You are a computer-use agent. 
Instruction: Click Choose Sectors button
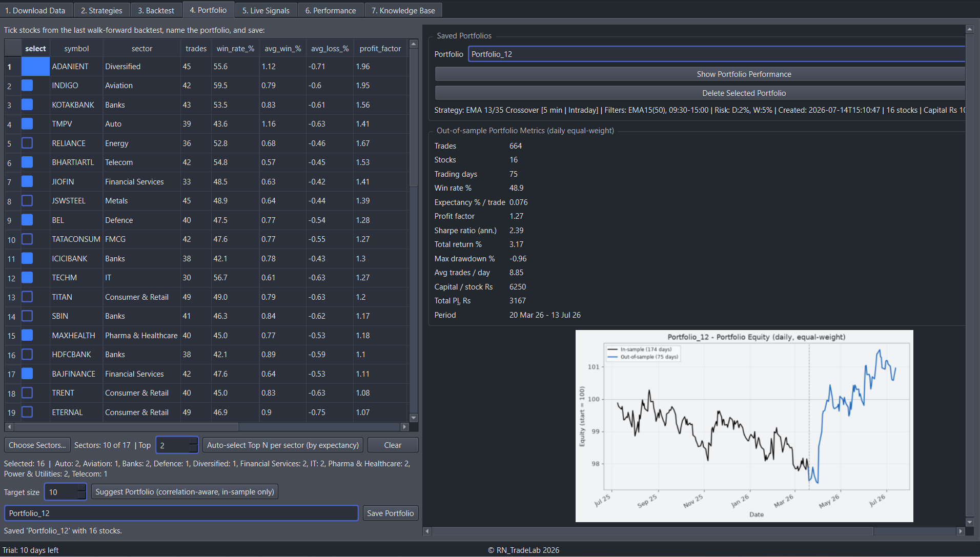(x=37, y=445)
